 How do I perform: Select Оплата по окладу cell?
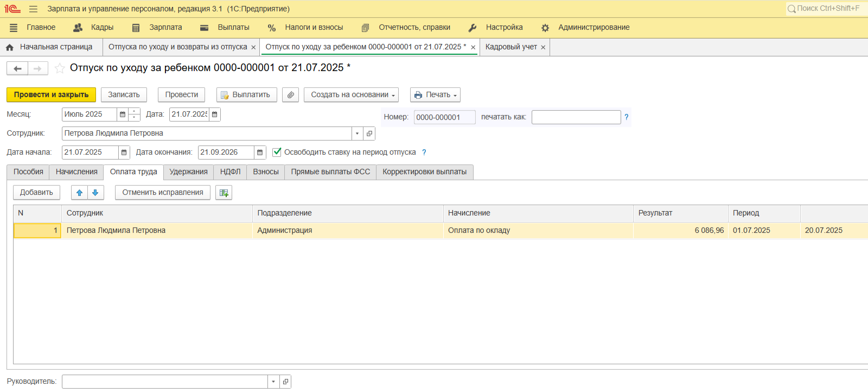[x=538, y=231]
